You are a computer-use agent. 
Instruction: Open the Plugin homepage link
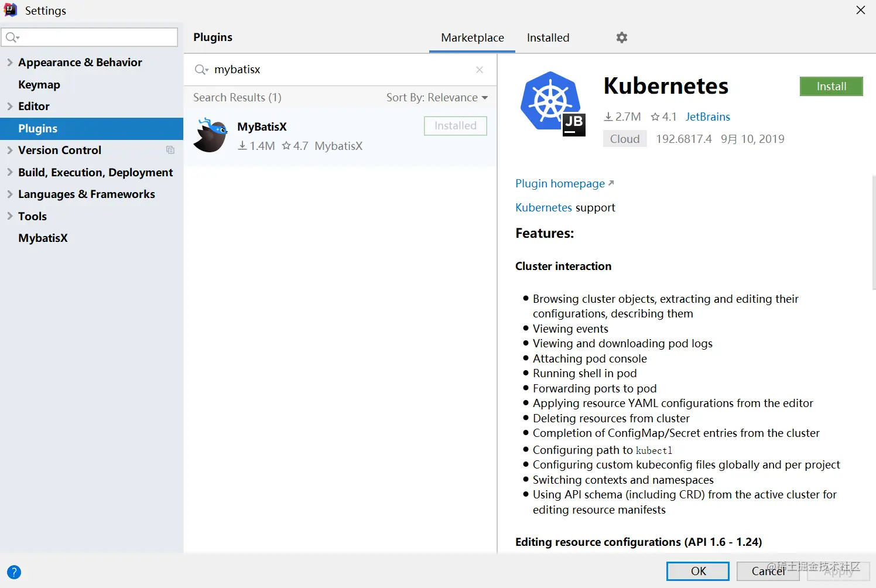click(560, 183)
